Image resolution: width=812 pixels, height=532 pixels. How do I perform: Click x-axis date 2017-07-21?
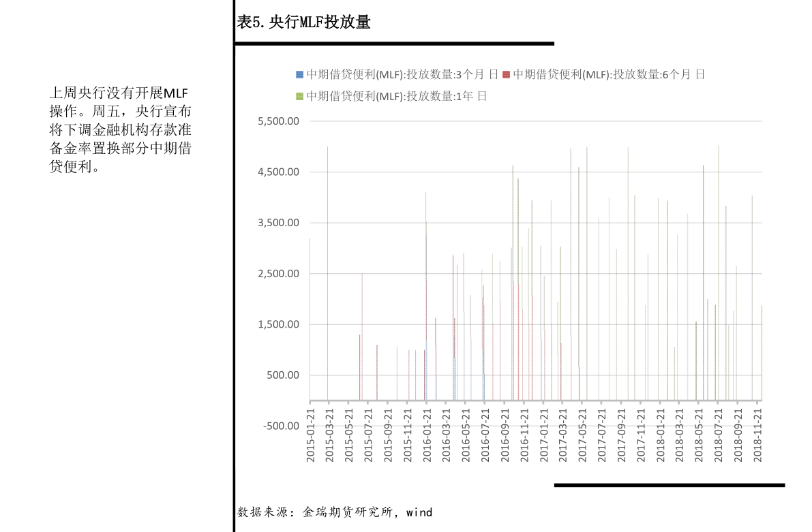coord(602,435)
